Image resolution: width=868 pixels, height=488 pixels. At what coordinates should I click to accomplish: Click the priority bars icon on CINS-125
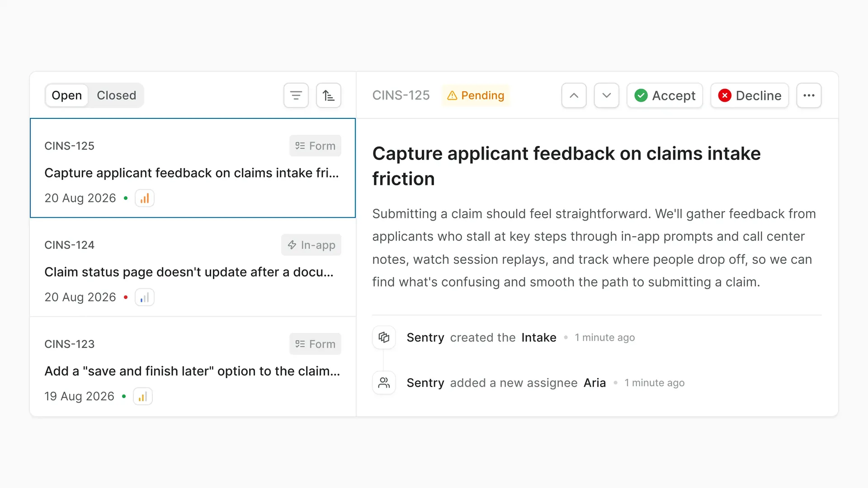[x=145, y=198]
